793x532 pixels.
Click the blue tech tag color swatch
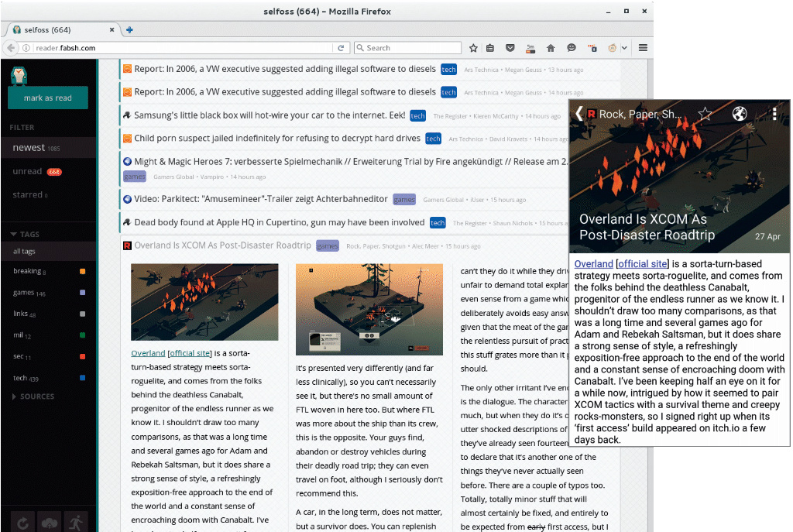83,378
